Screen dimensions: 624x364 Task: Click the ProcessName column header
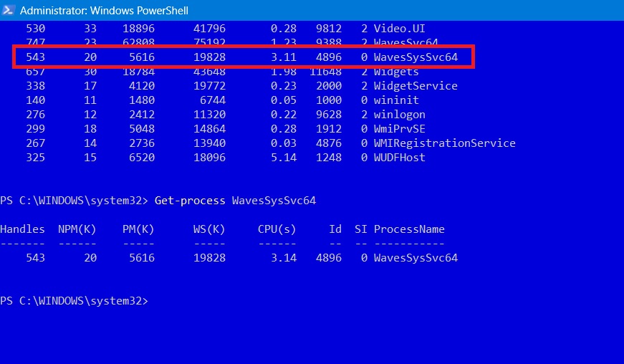coord(409,229)
